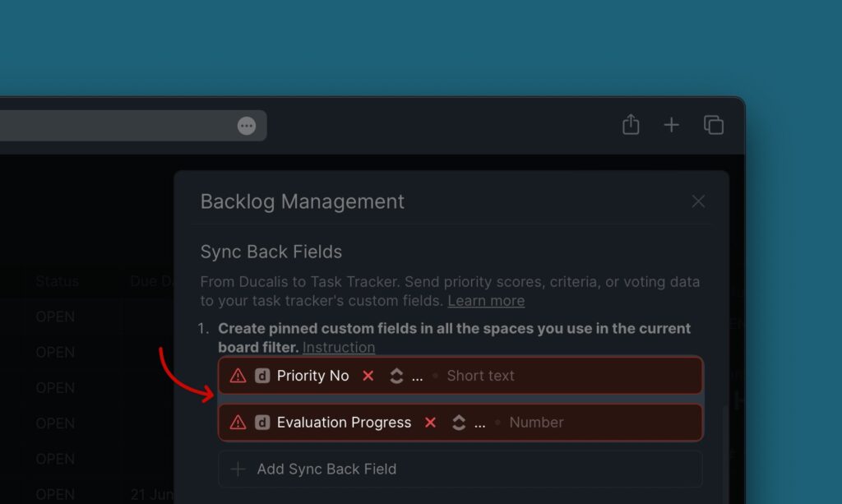Open the Short text target field dropdown

tap(480, 376)
